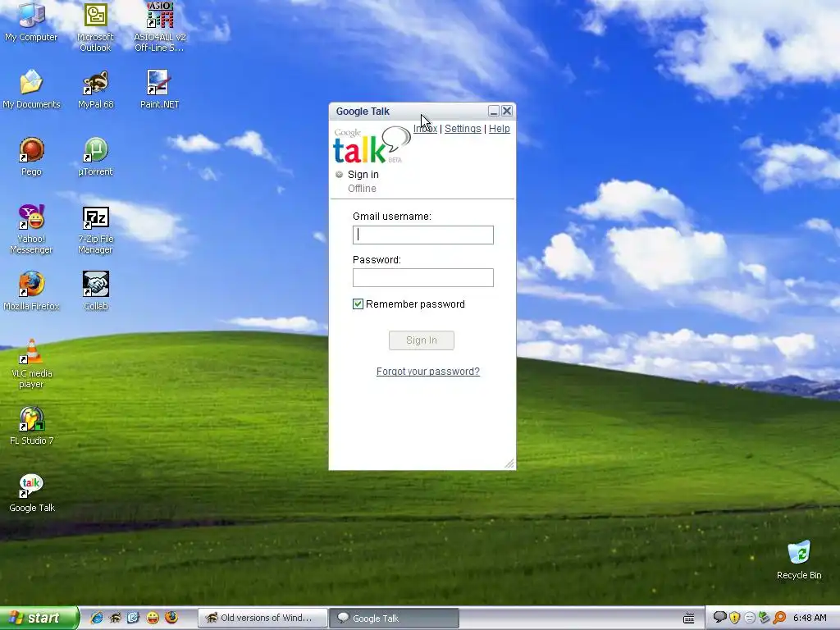This screenshot has width=840, height=630.
Task: Select Yahoo! Messenger desktop shortcut
Action: click(31, 229)
